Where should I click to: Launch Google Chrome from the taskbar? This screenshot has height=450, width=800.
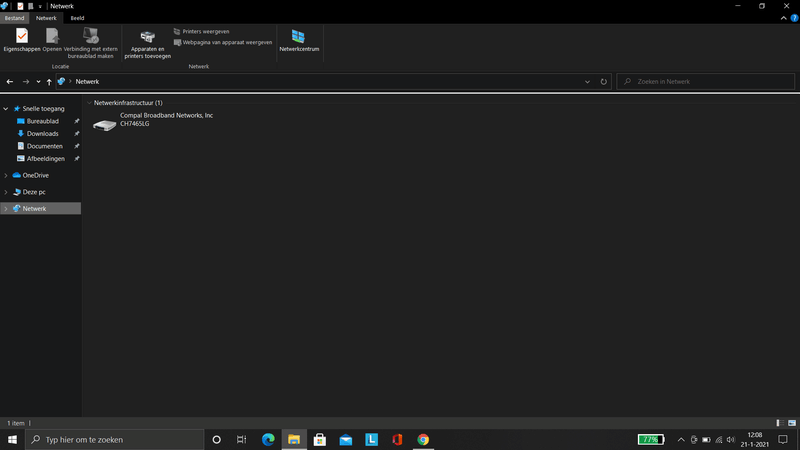423,440
